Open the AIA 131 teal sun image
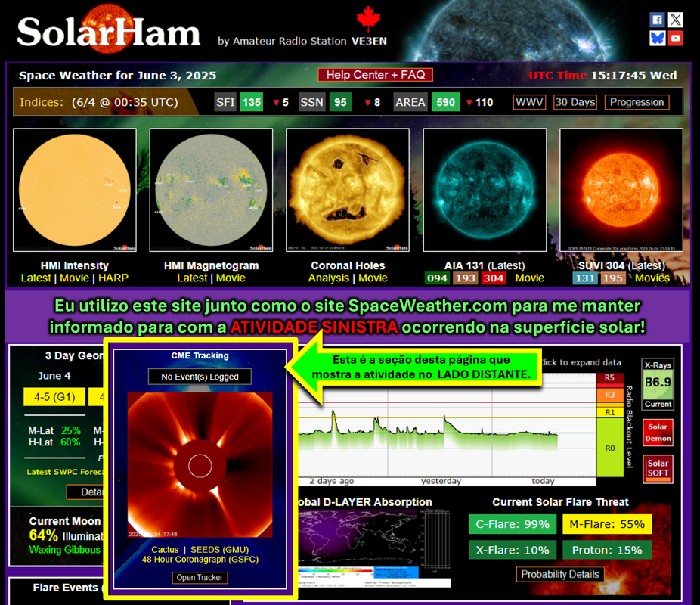The image size is (700, 605). pos(485,190)
